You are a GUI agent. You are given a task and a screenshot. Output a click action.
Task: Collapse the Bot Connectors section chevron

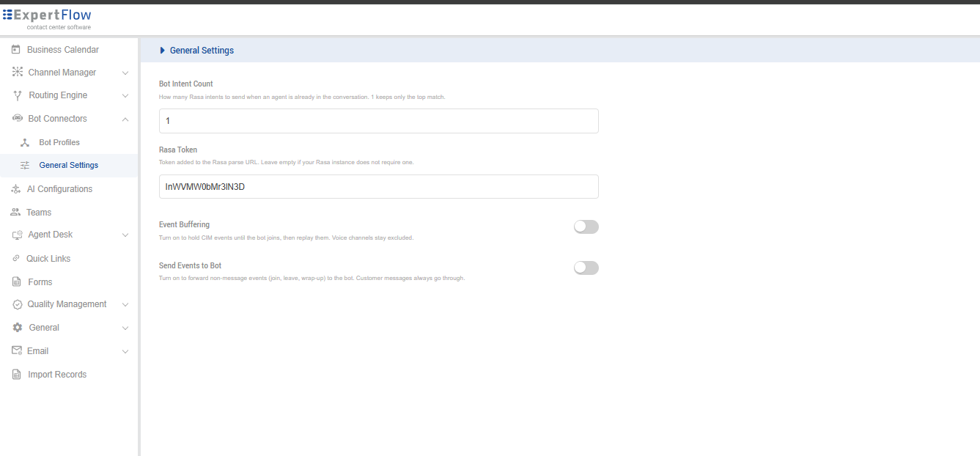coord(125,119)
